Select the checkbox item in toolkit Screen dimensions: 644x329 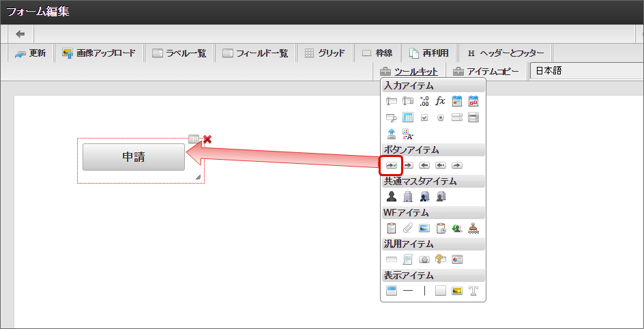click(x=424, y=117)
